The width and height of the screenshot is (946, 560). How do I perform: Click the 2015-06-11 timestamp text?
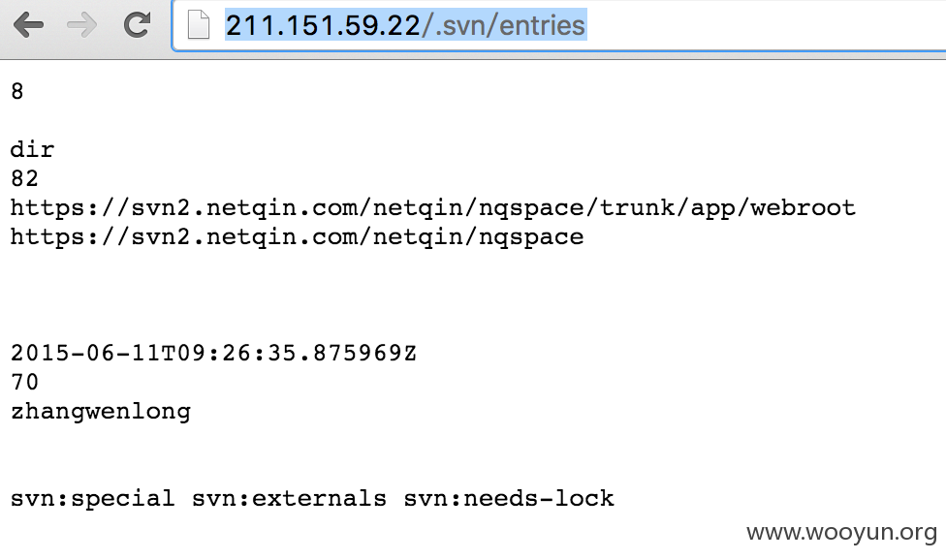click(x=213, y=353)
